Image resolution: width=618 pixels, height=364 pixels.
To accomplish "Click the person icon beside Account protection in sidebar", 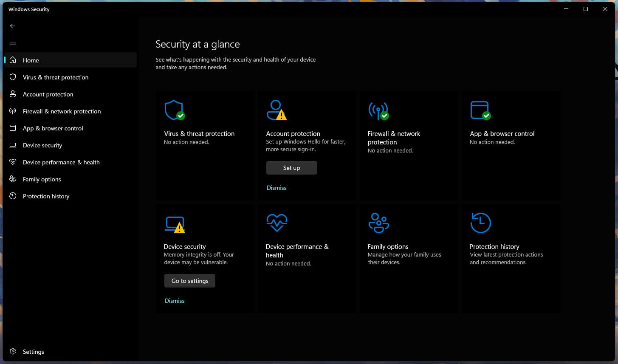I will (x=13, y=94).
